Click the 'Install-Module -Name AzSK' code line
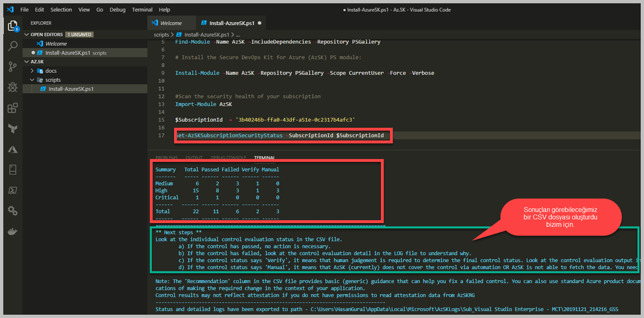The image size is (644, 318). point(305,73)
